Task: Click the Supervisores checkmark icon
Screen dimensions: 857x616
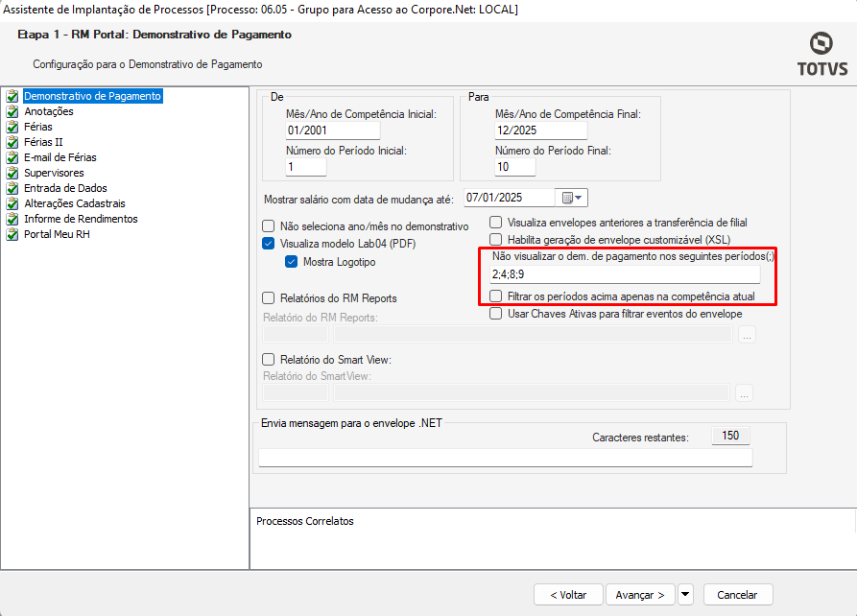Action: click(x=12, y=173)
